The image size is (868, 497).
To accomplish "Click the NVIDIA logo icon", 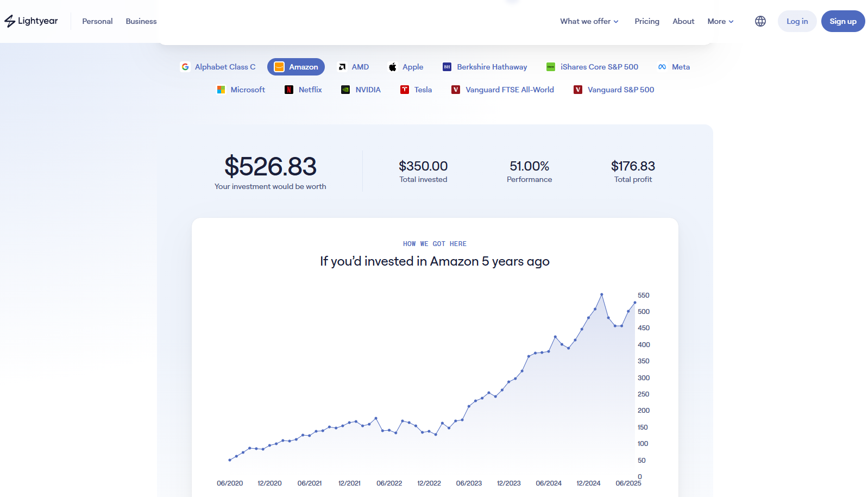I will [345, 90].
